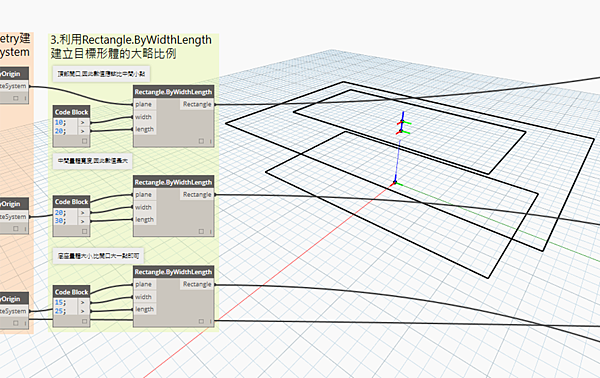Select the note above the 20; 30; Code Block
This screenshot has height=378, width=600.
pyautogui.click(x=93, y=161)
